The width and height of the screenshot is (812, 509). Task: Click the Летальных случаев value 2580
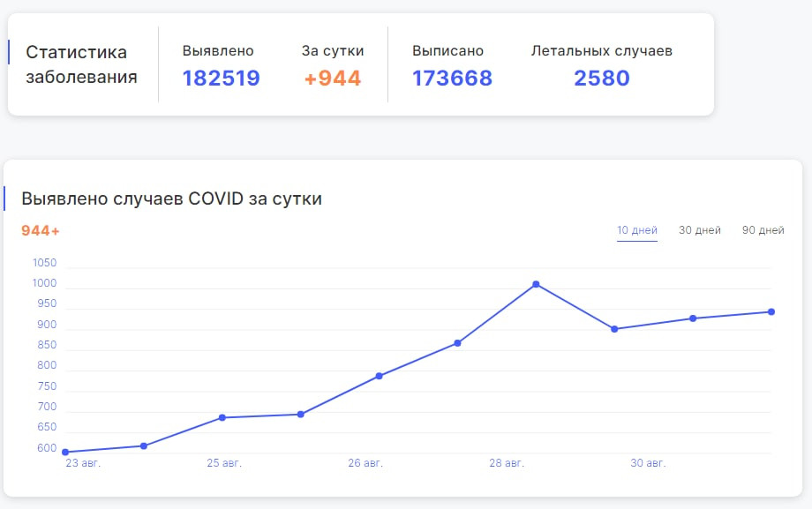point(602,79)
